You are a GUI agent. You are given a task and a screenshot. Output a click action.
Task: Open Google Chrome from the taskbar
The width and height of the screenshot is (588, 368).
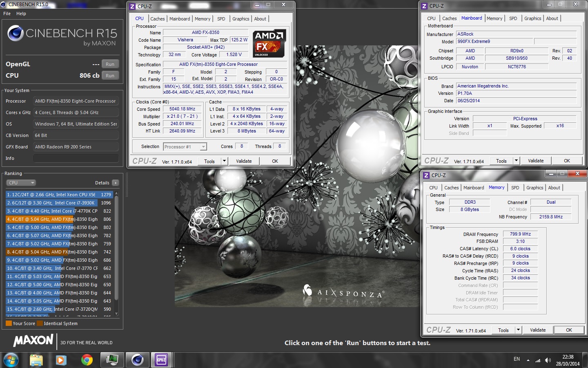[87, 360]
